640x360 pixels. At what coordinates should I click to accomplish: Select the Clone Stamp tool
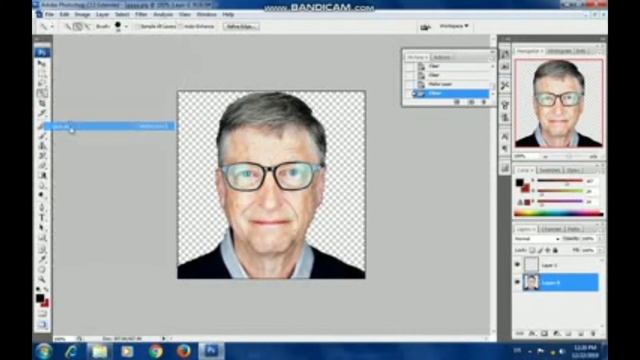tap(42, 146)
